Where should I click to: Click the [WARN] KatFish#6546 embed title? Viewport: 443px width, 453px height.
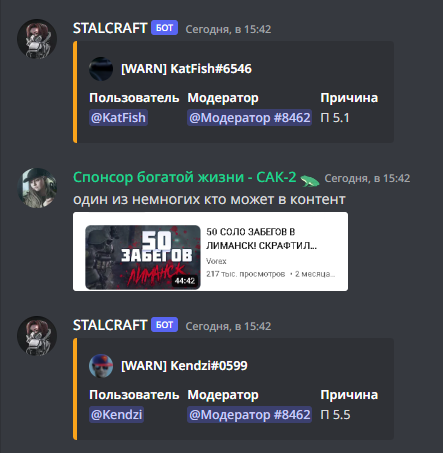(186, 69)
